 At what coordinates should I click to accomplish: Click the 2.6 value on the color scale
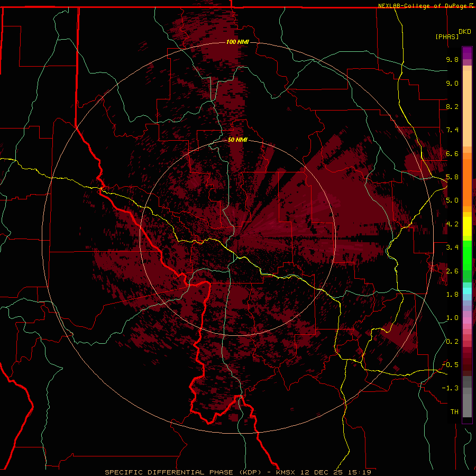click(452, 271)
